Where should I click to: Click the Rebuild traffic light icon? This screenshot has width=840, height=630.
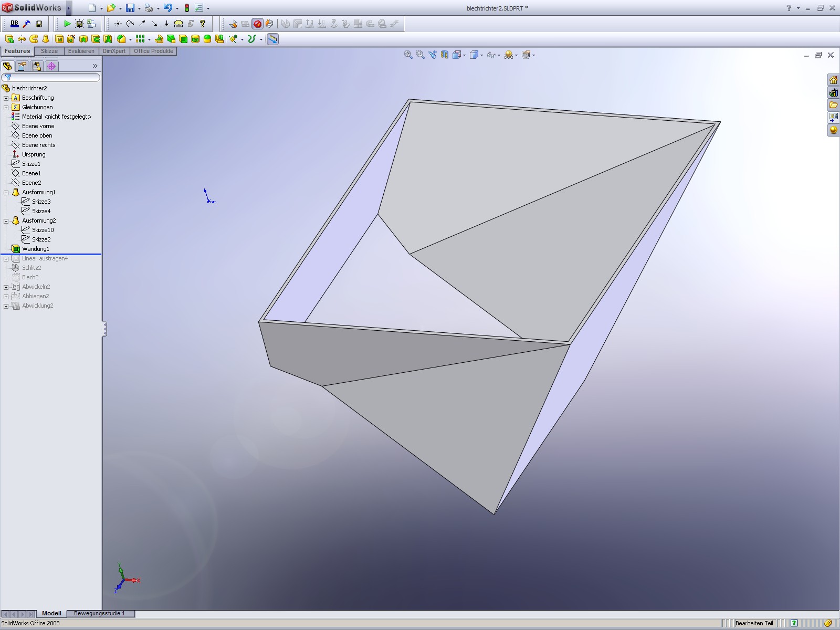pos(186,8)
